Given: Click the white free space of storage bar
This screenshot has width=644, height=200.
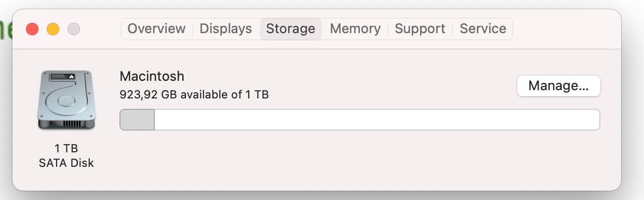Looking at the screenshot, I should click(x=377, y=120).
